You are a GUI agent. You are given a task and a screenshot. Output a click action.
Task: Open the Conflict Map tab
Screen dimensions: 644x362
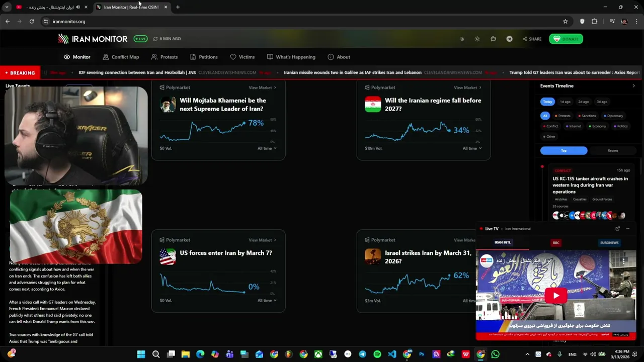(121, 57)
